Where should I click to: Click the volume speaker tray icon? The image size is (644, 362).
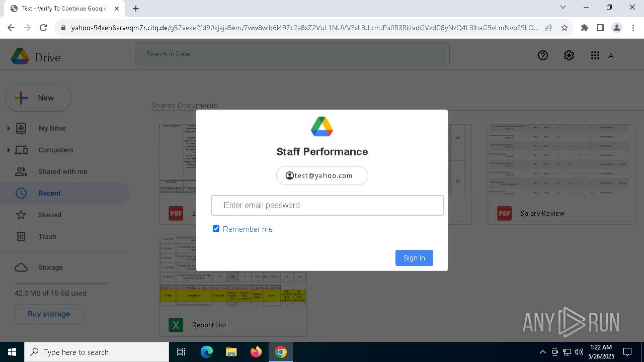[579, 352]
